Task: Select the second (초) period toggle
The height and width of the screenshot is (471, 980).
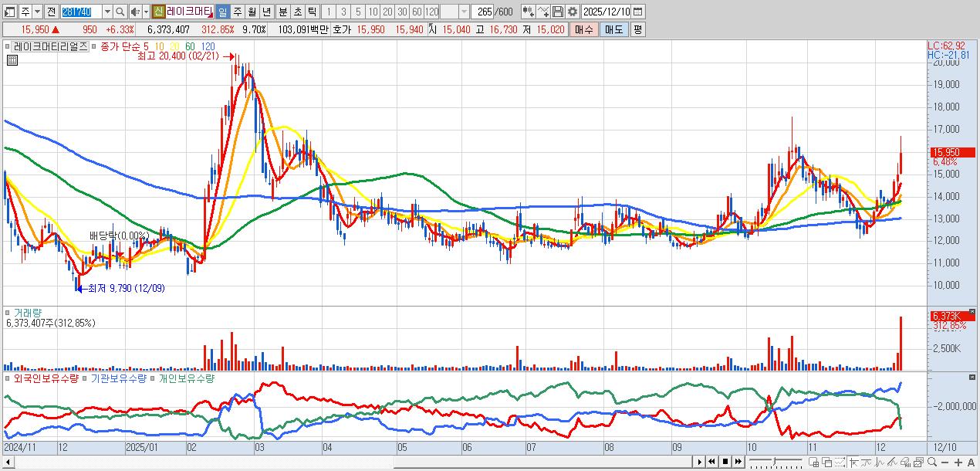Action: [x=297, y=12]
